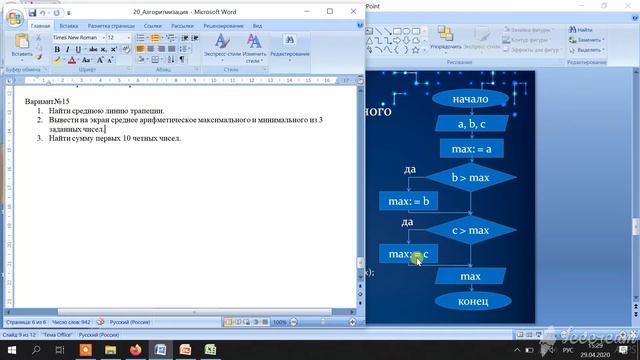Open File Explorer from the taskbar
The height and width of the screenshot is (360, 640).
111,350
